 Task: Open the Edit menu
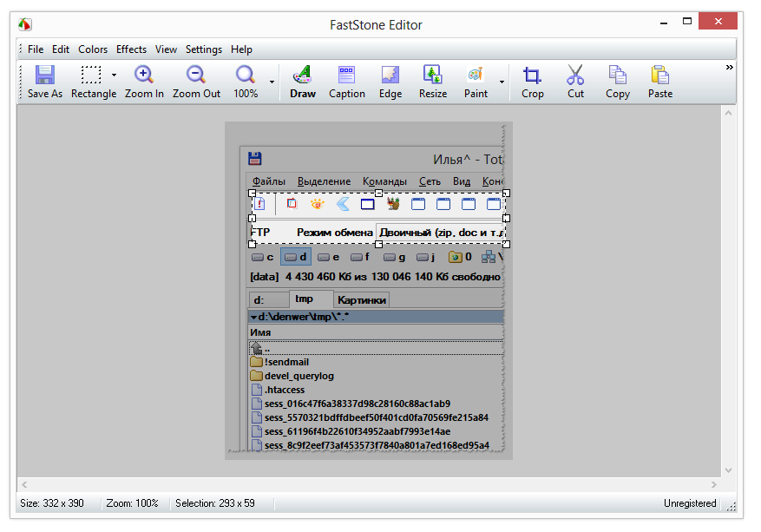tap(61, 49)
